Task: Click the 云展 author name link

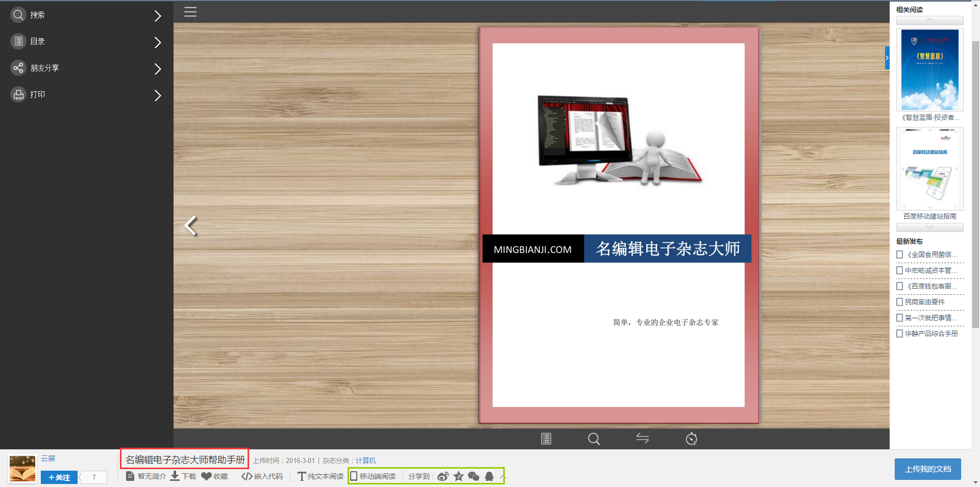Action: coord(48,458)
